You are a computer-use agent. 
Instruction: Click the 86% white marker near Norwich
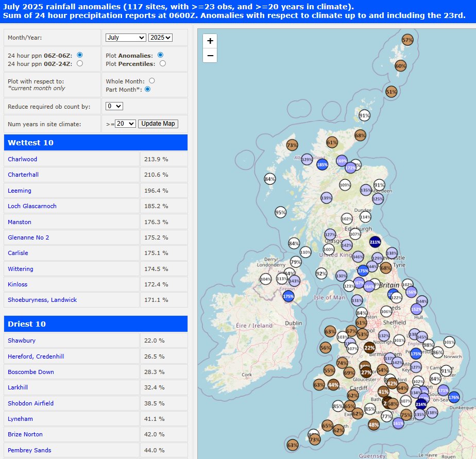(437, 352)
